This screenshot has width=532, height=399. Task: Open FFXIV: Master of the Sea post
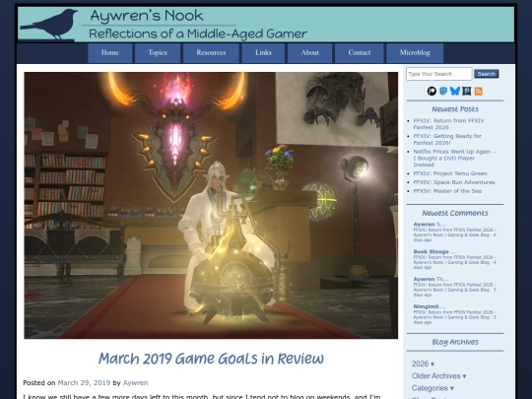[447, 191]
